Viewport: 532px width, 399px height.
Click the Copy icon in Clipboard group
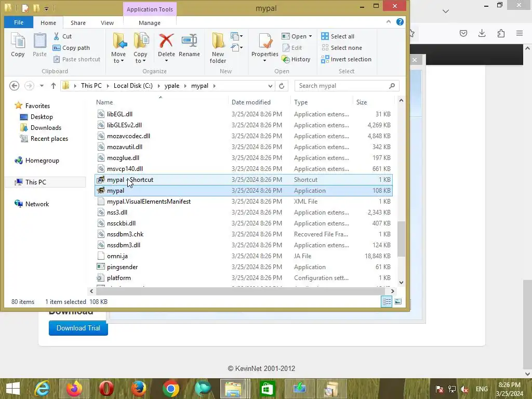[x=18, y=45]
